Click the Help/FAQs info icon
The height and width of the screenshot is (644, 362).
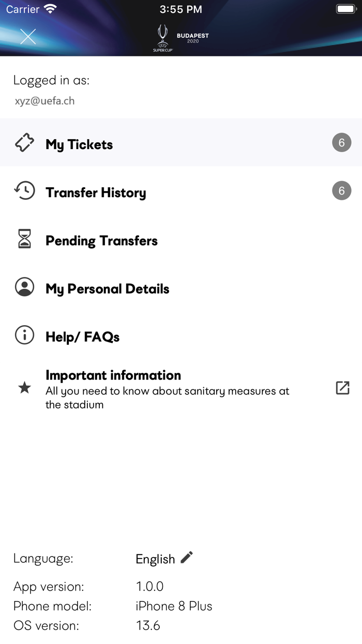tap(24, 335)
